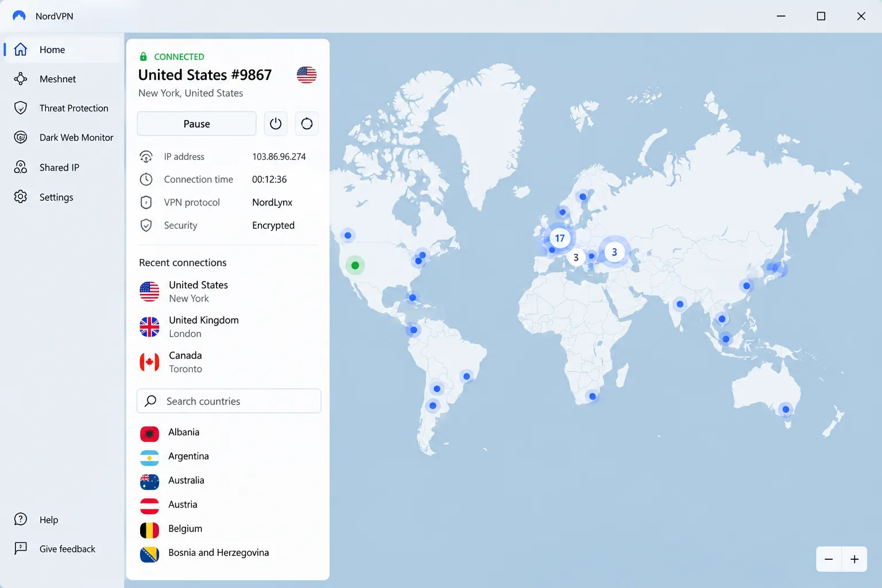Click the India server marker on map
The height and width of the screenshot is (588, 882).
[x=680, y=304]
